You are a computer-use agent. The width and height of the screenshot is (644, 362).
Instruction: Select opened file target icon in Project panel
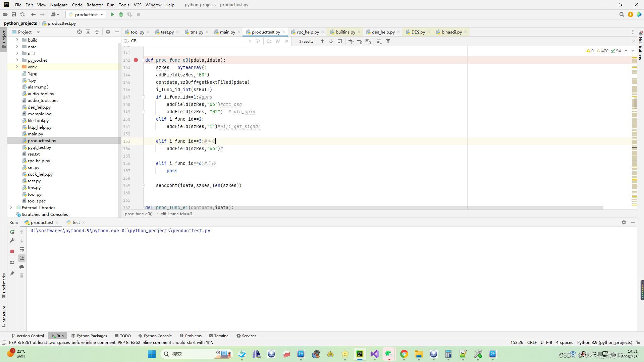tap(79, 32)
